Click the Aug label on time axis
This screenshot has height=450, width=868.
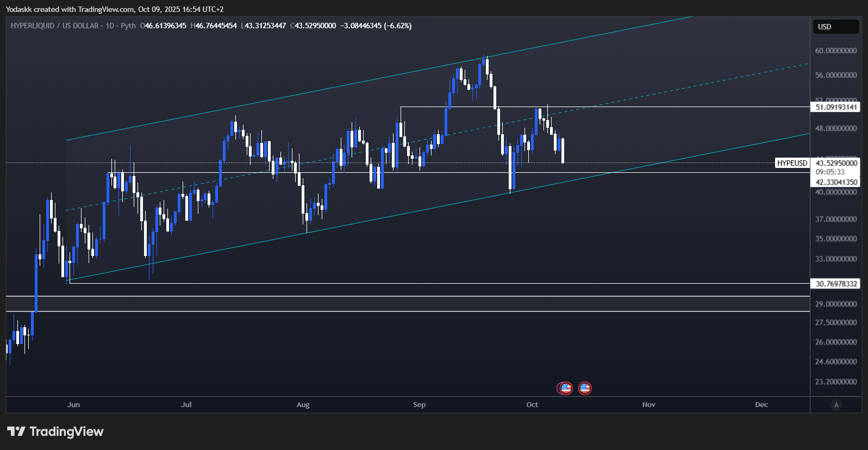pyautogui.click(x=303, y=405)
